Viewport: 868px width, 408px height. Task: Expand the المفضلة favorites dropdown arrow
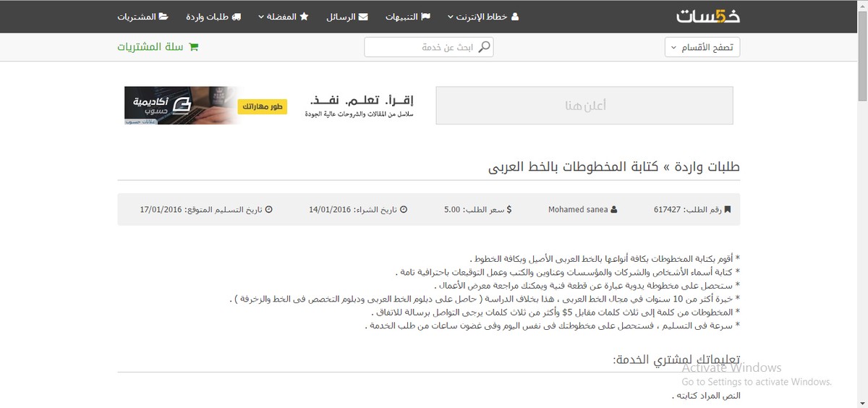tap(261, 17)
